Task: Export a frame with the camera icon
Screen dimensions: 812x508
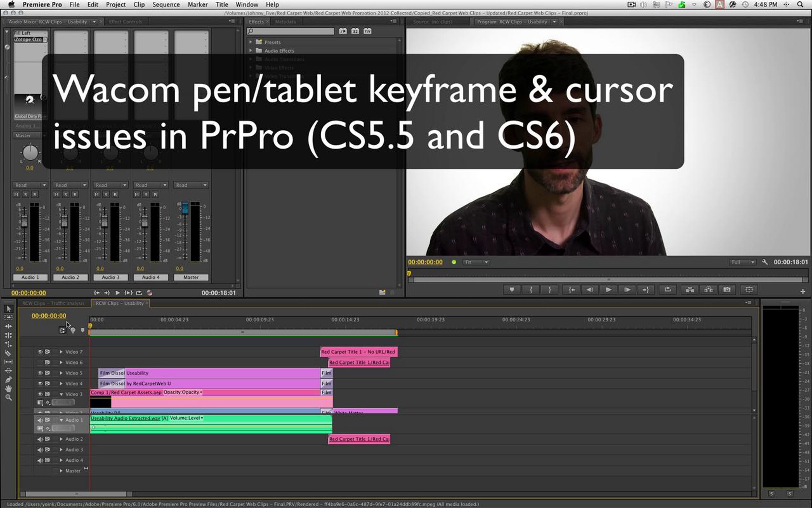Action: coord(727,290)
